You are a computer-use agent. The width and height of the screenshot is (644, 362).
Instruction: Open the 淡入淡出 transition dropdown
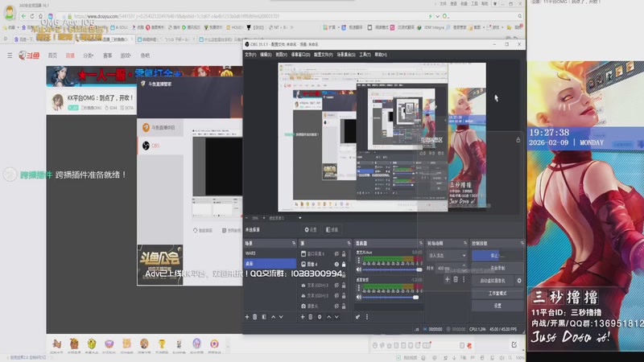(446, 256)
